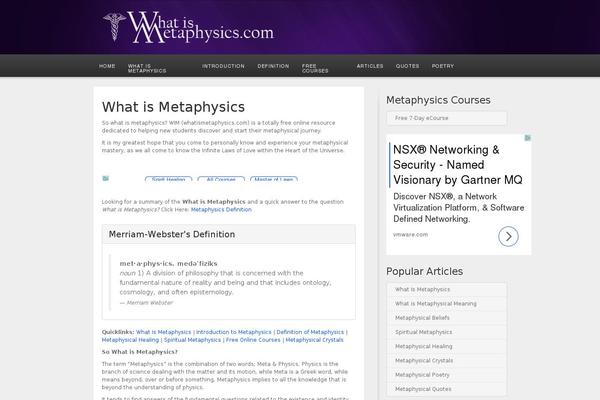Click the Merriam-Webster's Definition box heading
600x400 pixels.
172,235
